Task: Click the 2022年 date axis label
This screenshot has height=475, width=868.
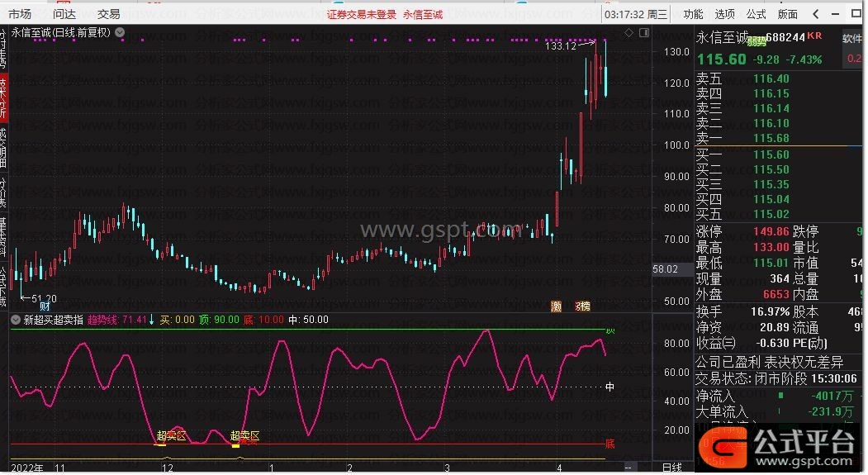Action: click(x=27, y=468)
